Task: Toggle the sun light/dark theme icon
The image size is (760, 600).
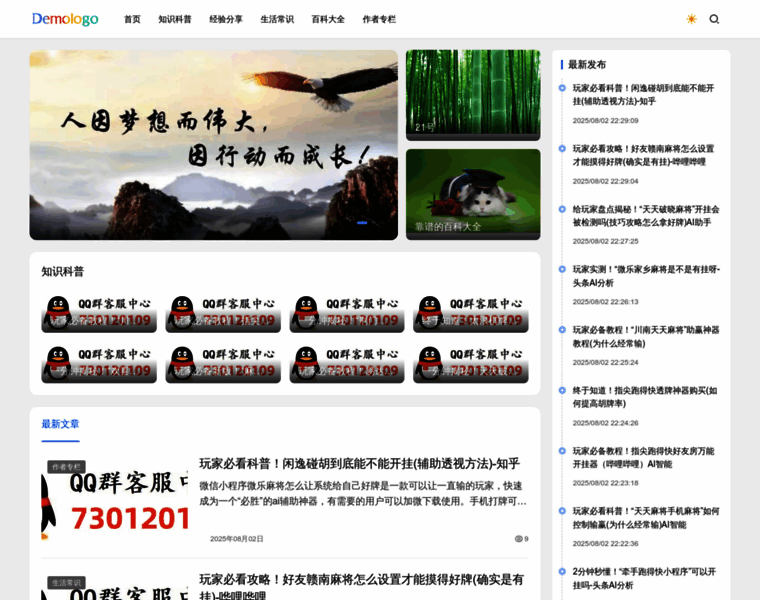Action: click(x=691, y=19)
